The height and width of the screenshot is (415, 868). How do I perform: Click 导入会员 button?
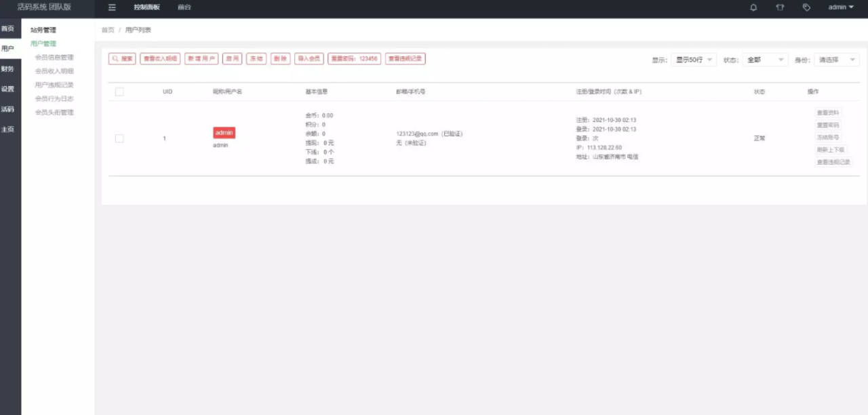pyautogui.click(x=309, y=59)
